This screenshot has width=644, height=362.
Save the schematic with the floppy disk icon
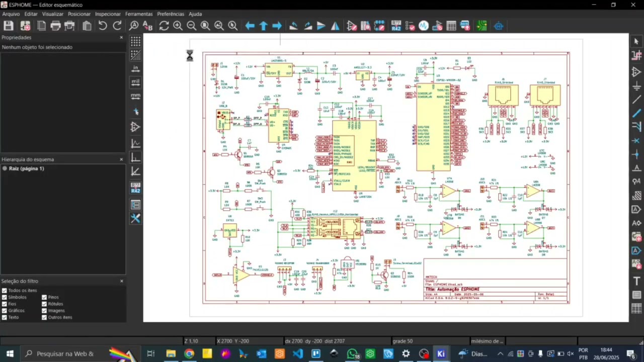tap(9, 26)
